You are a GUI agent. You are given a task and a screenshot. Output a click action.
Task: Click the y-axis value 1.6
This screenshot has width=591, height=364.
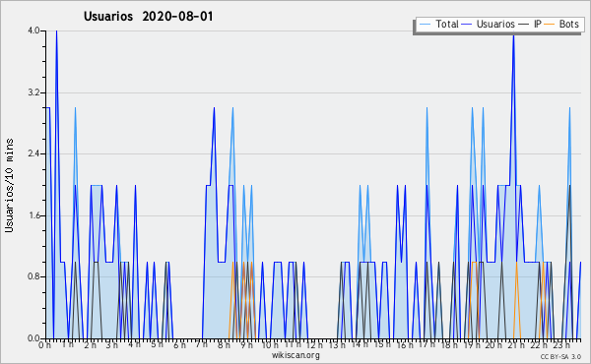(x=33, y=215)
